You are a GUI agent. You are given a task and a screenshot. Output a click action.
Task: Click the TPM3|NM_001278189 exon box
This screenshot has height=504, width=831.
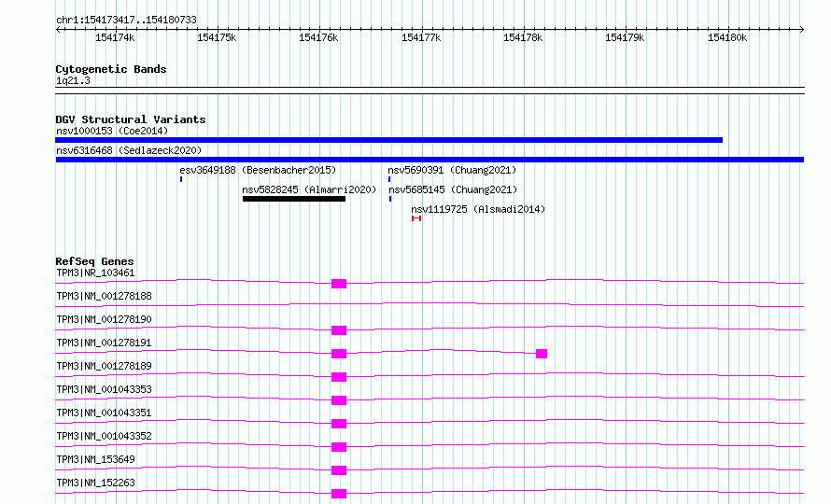point(339,377)
